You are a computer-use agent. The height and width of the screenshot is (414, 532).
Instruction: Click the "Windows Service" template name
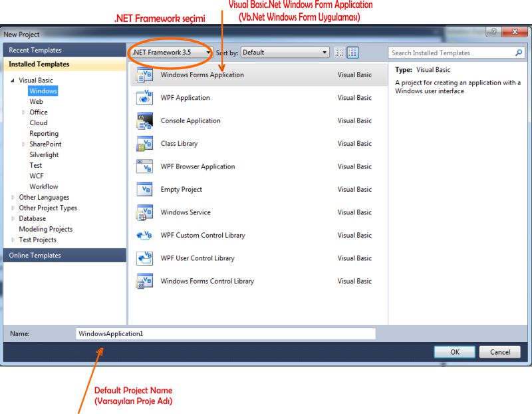coord(186,212)
